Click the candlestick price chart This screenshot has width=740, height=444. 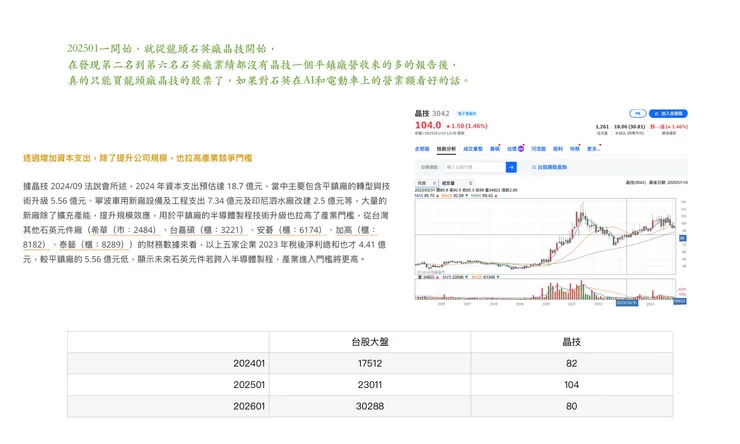click(x=545, y=236)
